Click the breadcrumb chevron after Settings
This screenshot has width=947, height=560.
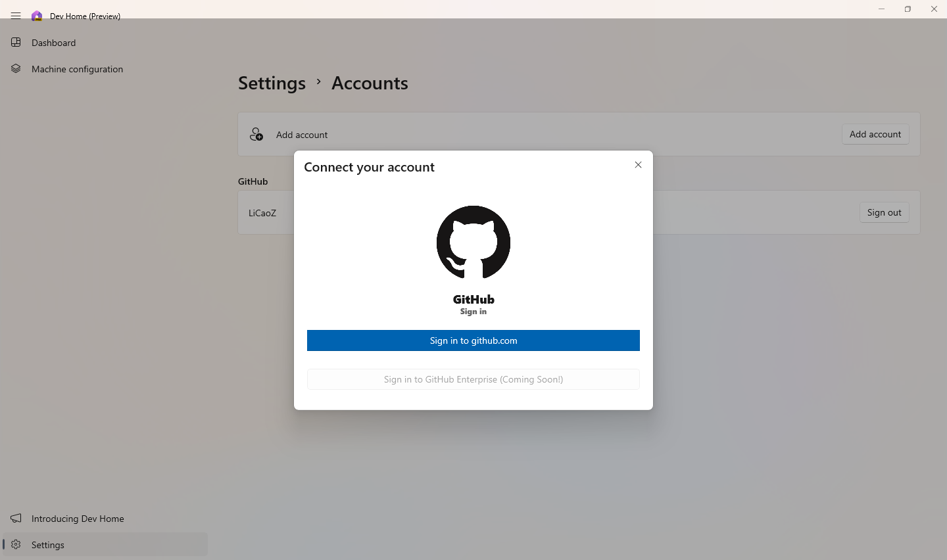pos(318,82)
